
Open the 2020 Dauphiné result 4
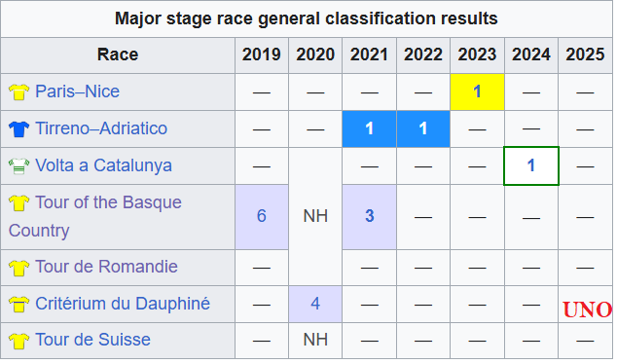(315, 304)
